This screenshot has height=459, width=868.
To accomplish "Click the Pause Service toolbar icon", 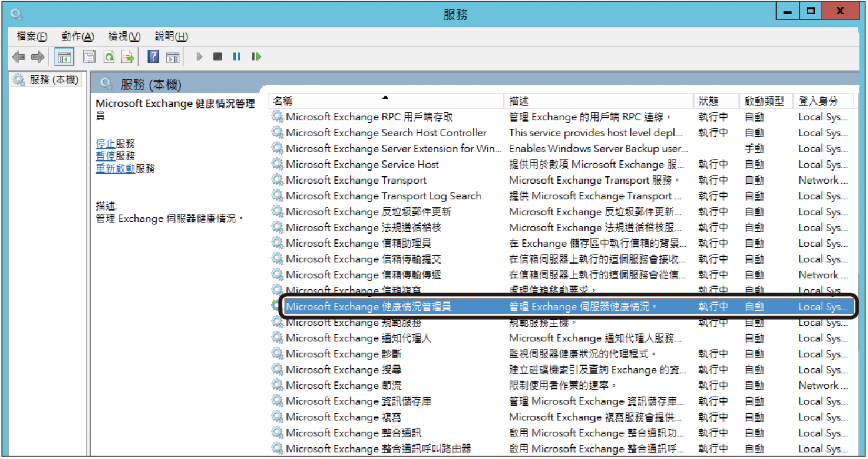I will pyautogui.click(x=237, y=57).
